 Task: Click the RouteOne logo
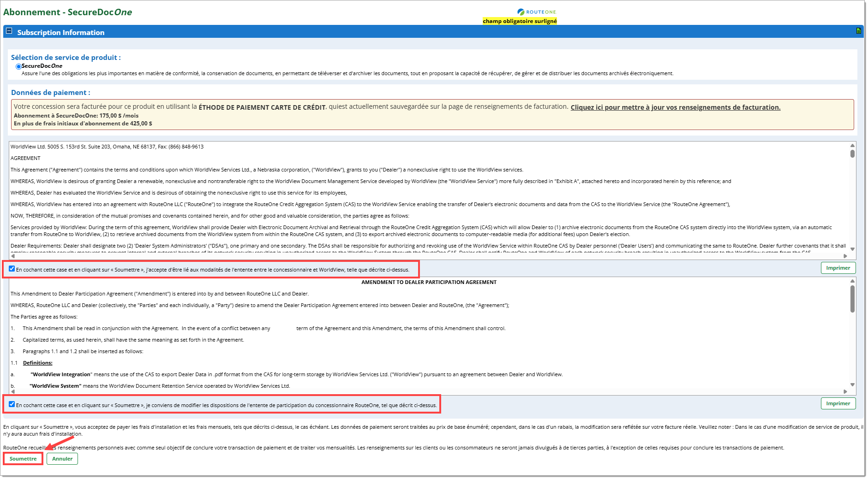pos(537,12)
